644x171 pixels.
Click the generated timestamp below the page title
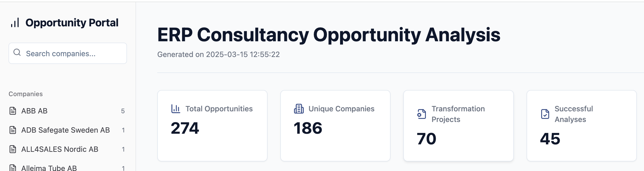click(218, 54)
